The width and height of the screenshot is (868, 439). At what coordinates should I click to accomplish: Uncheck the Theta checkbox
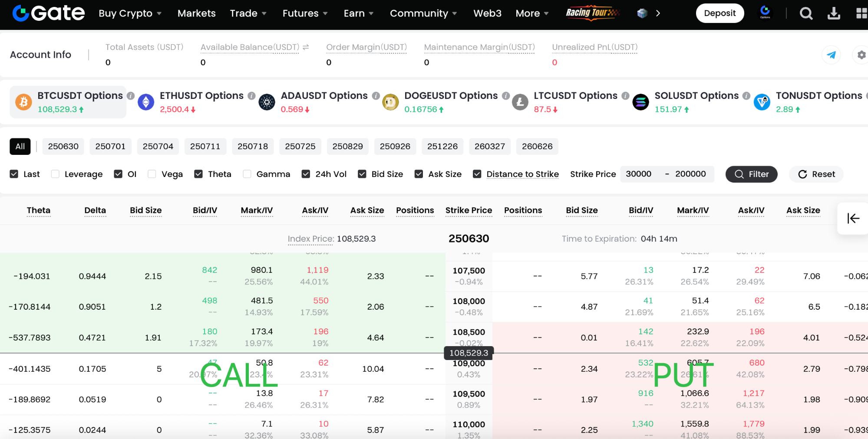tap(198, 174)
